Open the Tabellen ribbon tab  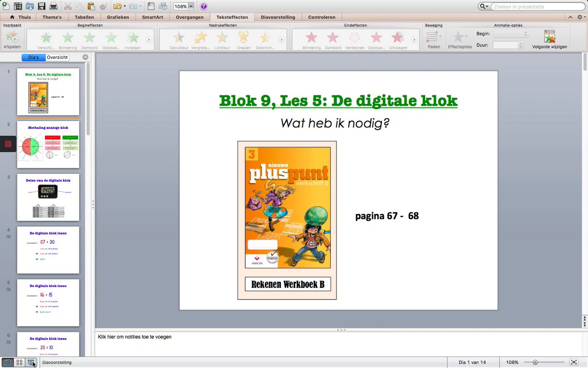click(x=85, y=17)
